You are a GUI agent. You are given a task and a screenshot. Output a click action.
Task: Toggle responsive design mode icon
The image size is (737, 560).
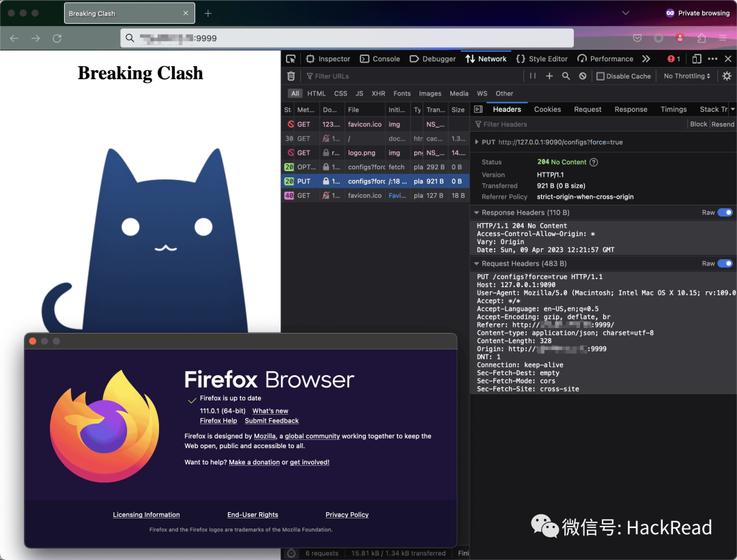(x=697, y=59)
